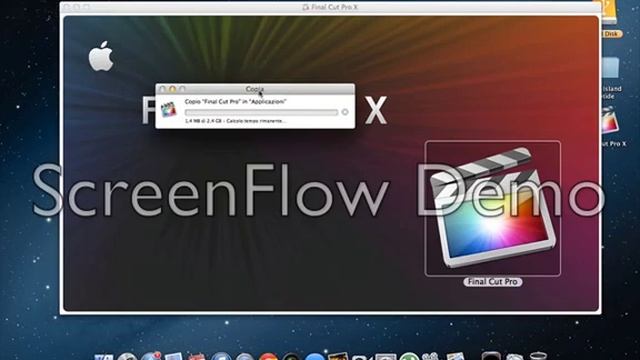Click the "Copia" dialog title bar
The height and width of the screenshot is (360, 640).
coord(255,89)
